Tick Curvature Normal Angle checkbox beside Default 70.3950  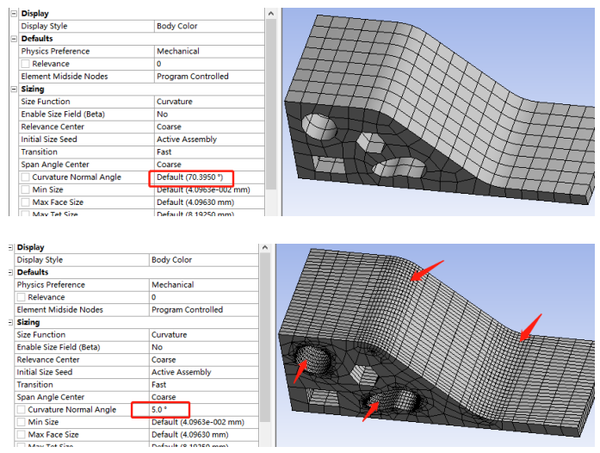[25, 177]
